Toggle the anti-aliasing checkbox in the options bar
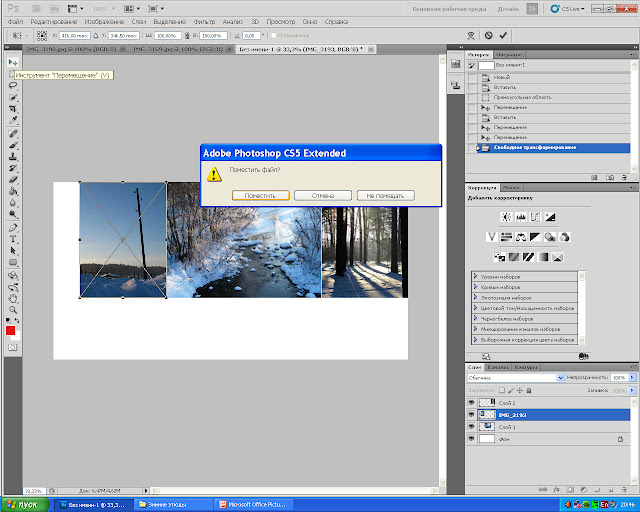 (274, 36)
